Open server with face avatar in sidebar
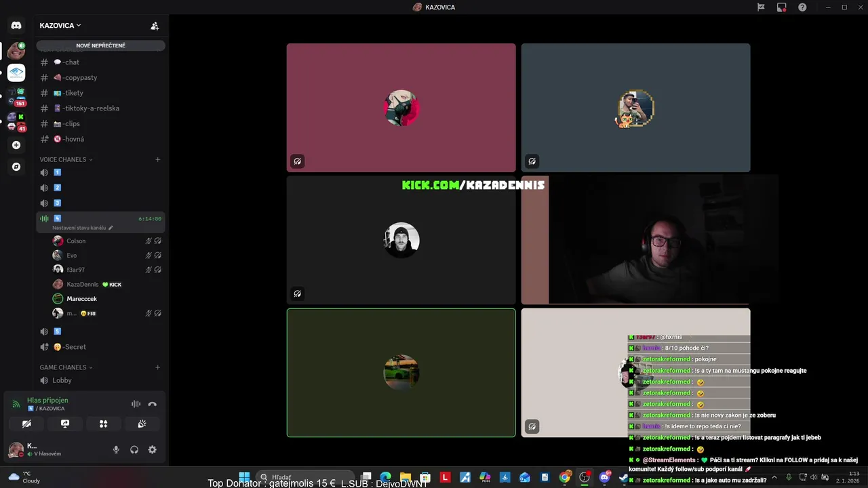Viewport: 868px width, 488px height. tap(16, 51)
